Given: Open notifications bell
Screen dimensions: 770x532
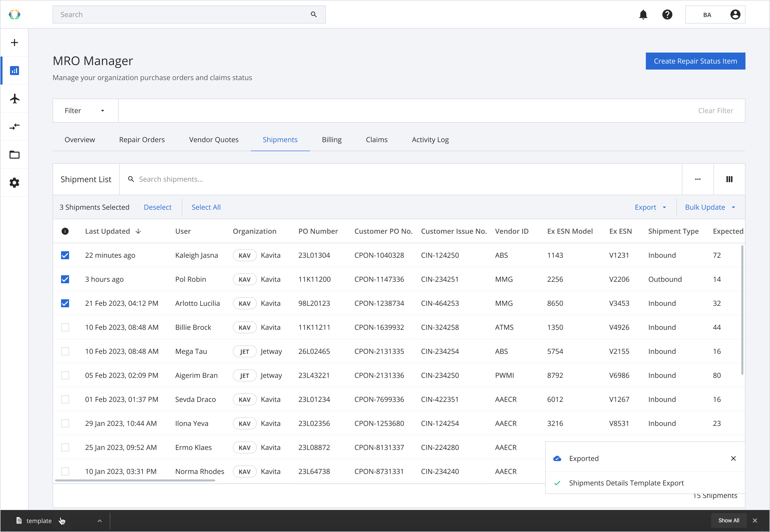Looking at the screenshot, I should 643,14.
